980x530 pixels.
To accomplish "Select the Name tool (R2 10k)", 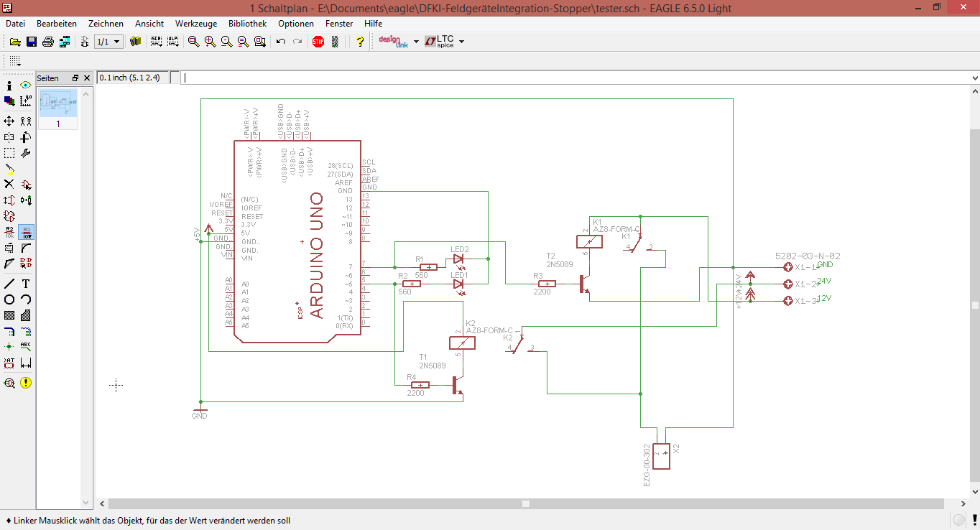I will point(9,232).
